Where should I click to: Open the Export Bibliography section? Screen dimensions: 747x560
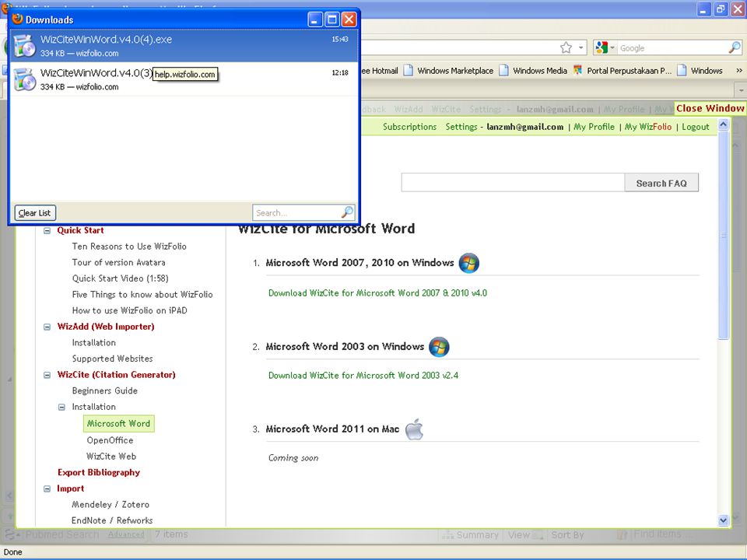point(99,472)
